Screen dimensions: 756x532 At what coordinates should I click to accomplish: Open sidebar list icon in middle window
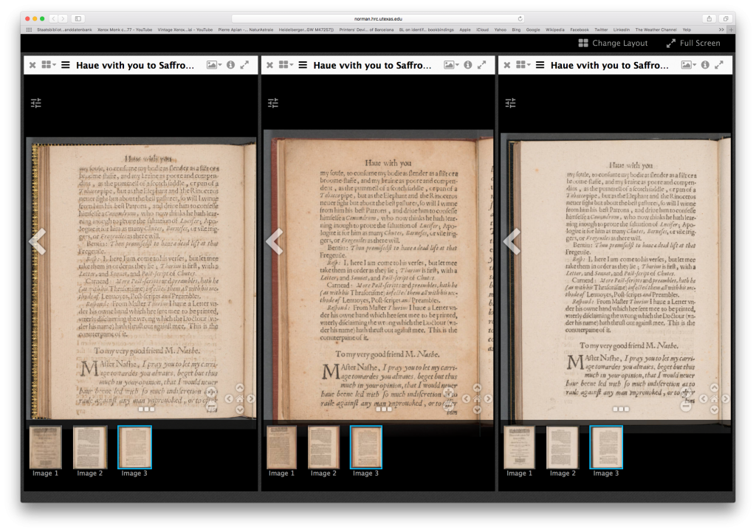(303, 65)
